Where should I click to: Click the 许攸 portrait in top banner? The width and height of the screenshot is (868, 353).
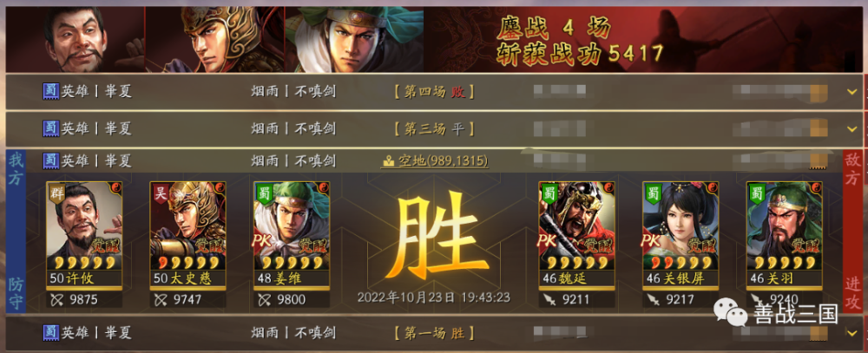75,39
